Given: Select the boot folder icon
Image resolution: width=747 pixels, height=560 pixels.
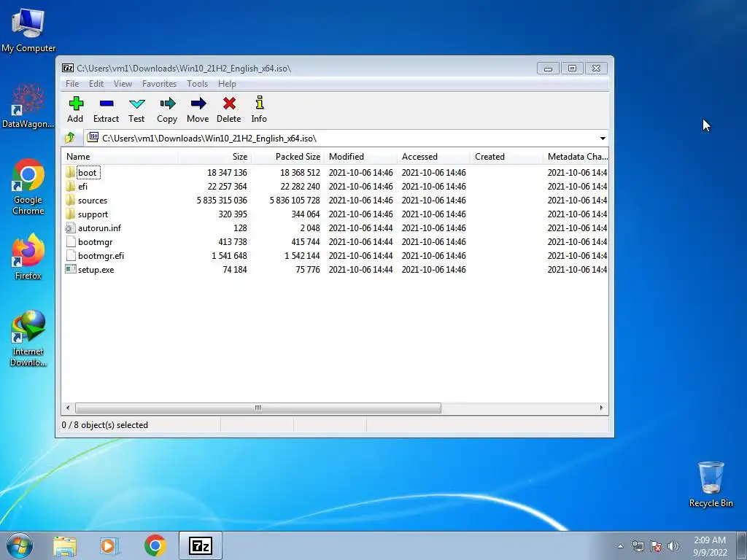Looking at the screenshot, I should pyautogui.click(x=71, y=172).
